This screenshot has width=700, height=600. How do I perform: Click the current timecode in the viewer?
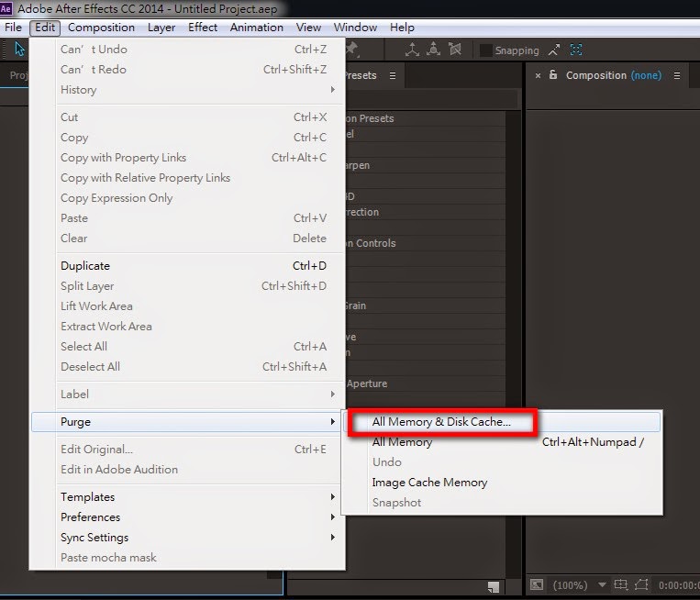click(x=679, y=584)
